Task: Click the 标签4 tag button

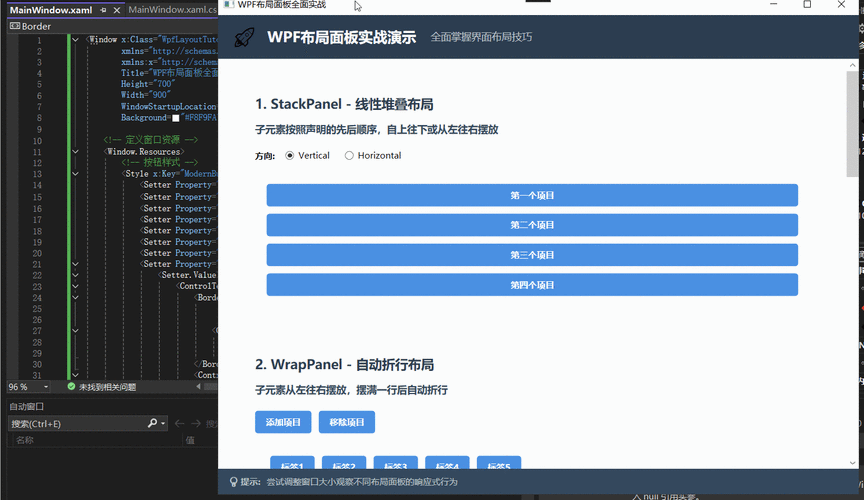Action: pos(447,463)
